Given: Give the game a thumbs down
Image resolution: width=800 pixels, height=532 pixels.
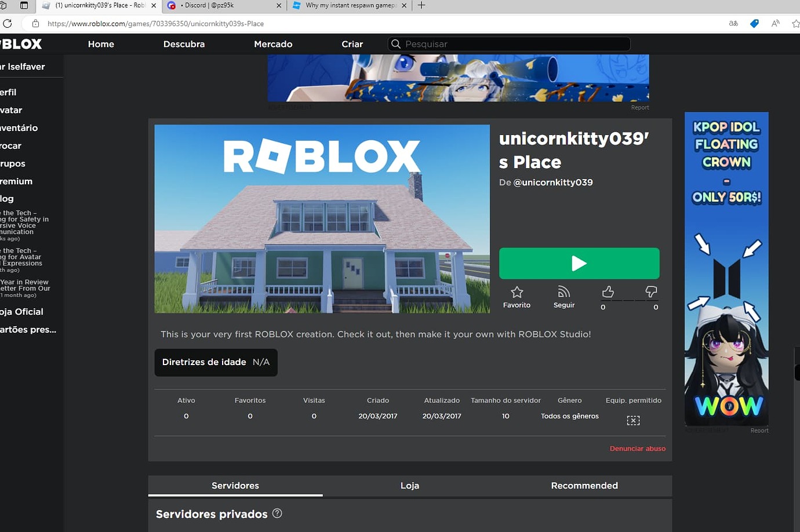Looking at the screenshot, I should (x=651, y=291).
